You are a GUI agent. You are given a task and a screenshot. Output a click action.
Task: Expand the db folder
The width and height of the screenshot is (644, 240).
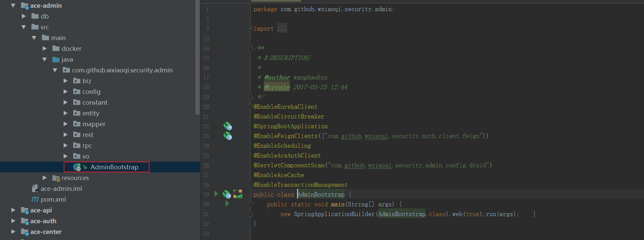pyautogui.click(x=24, y=16)
